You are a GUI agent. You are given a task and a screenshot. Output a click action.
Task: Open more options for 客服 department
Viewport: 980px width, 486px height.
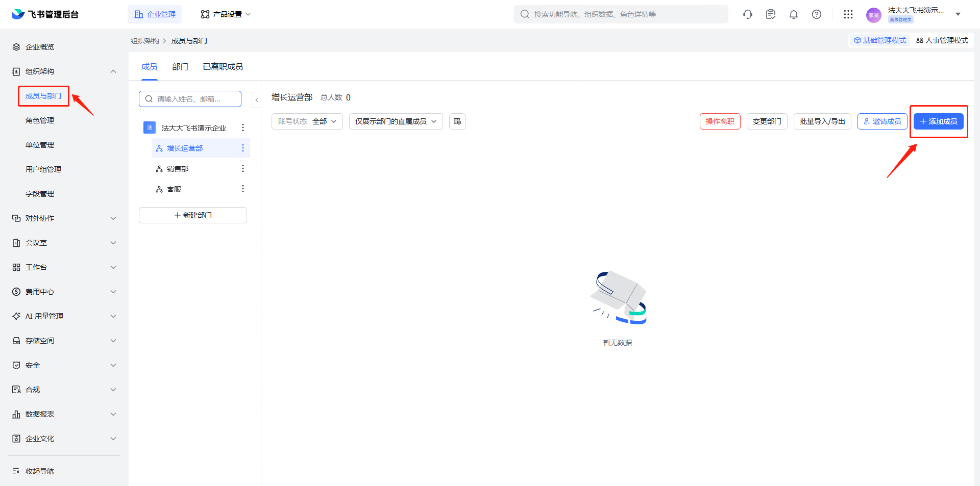(243, 189)
